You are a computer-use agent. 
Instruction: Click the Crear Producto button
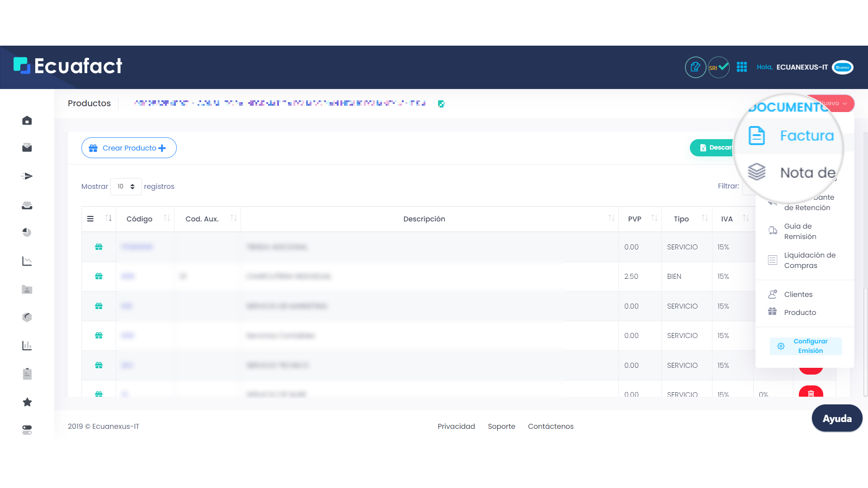click(129, 148)
